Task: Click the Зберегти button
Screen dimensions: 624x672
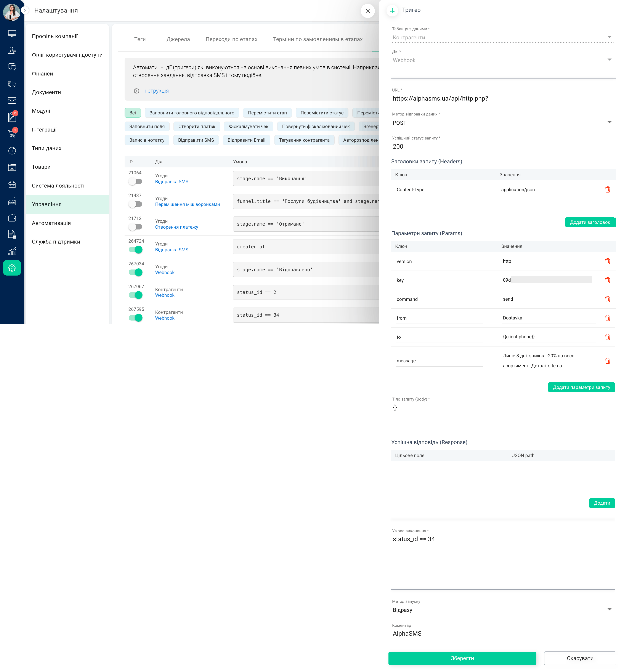Action: point(462,658)
